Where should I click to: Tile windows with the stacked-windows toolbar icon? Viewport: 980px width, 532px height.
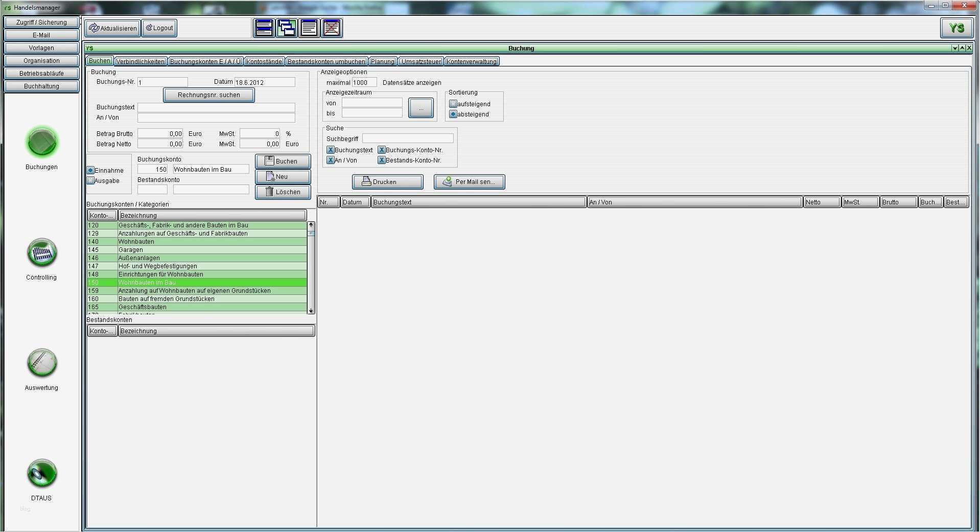tap(264, 28)
